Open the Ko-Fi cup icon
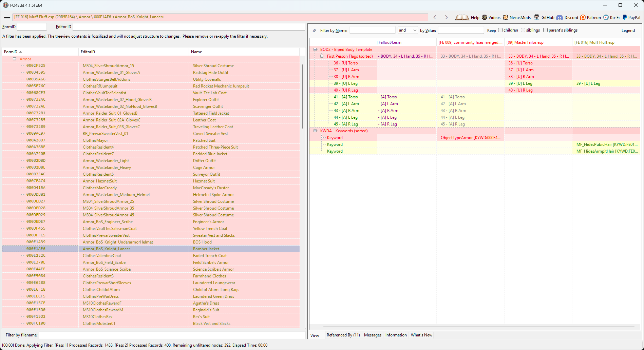The image size is (644, 350). (x=606, y=17)
